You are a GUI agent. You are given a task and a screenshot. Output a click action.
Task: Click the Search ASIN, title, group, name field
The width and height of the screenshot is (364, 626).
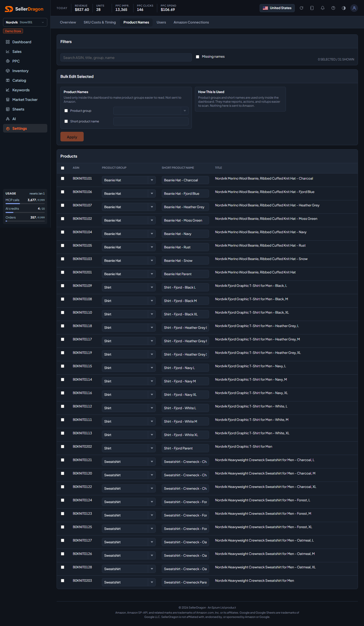tap(126, 57)
